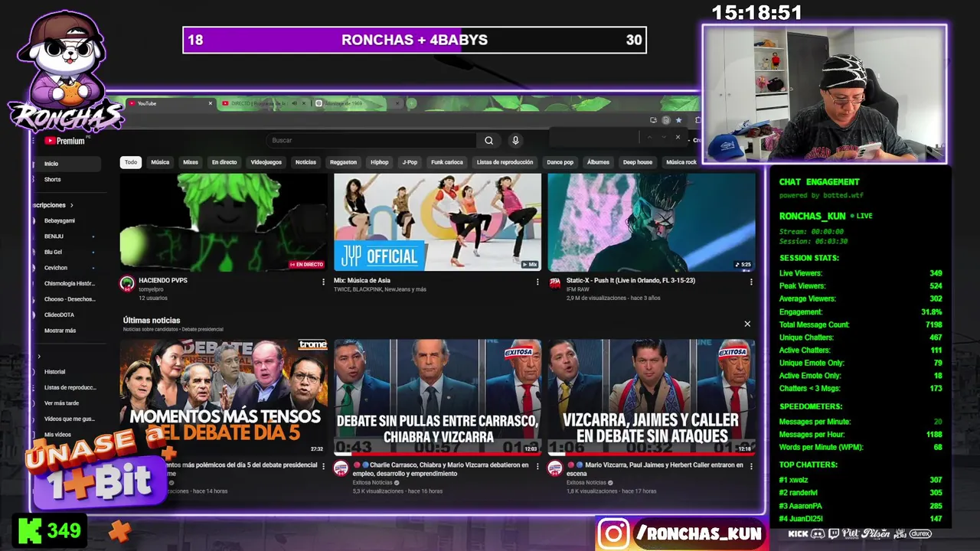Open Shorts in YouTube sidebar
Image resolution: width=980 pixels, height=551 pixels.
(67, 180)
